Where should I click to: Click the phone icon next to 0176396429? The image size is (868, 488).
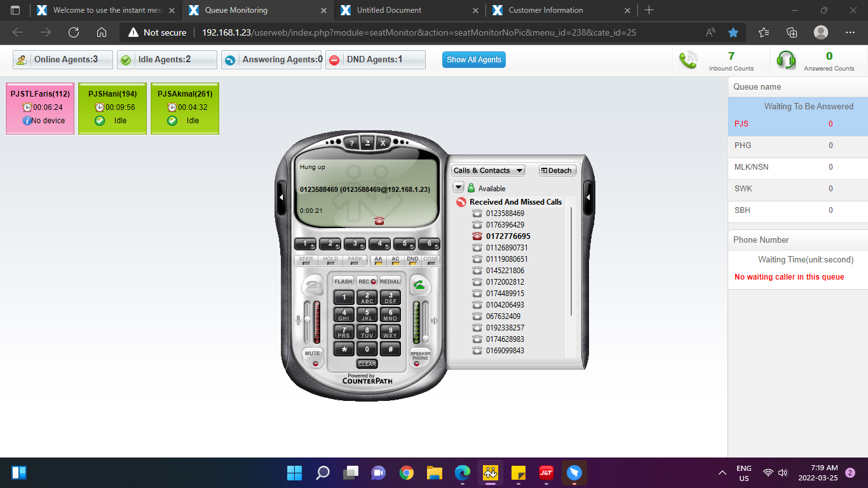point(477,225)
